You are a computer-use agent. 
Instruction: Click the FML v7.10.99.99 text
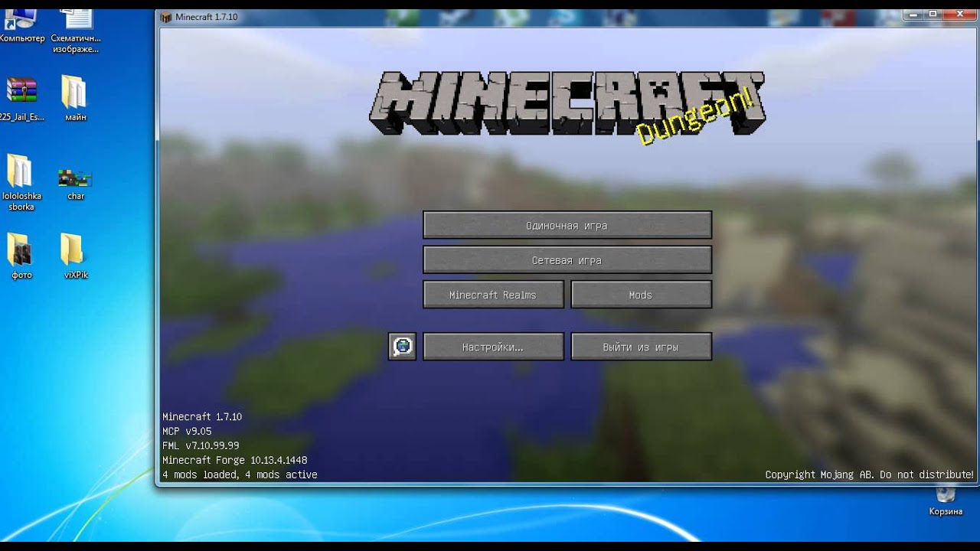tap(201, 445)
